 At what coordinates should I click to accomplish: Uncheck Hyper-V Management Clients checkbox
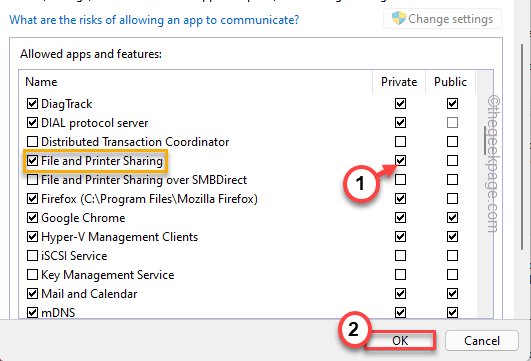32,236
